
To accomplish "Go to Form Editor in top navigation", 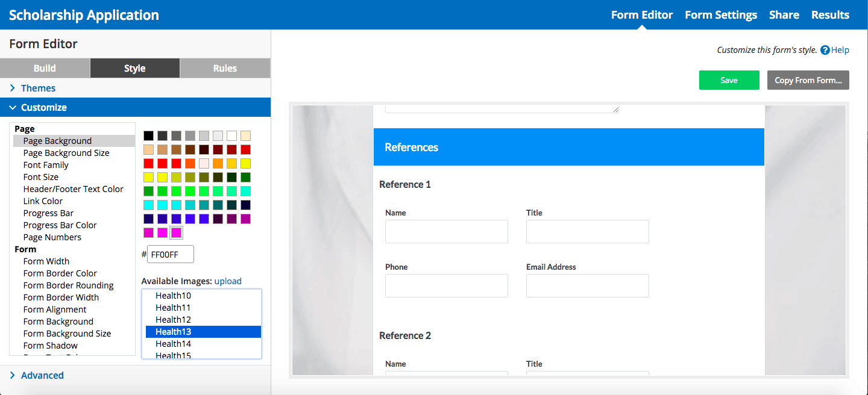I will point(642,15).
